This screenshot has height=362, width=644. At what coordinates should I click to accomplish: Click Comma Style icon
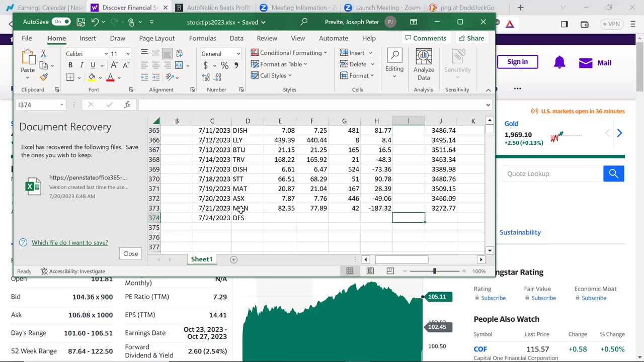point(236,65)
